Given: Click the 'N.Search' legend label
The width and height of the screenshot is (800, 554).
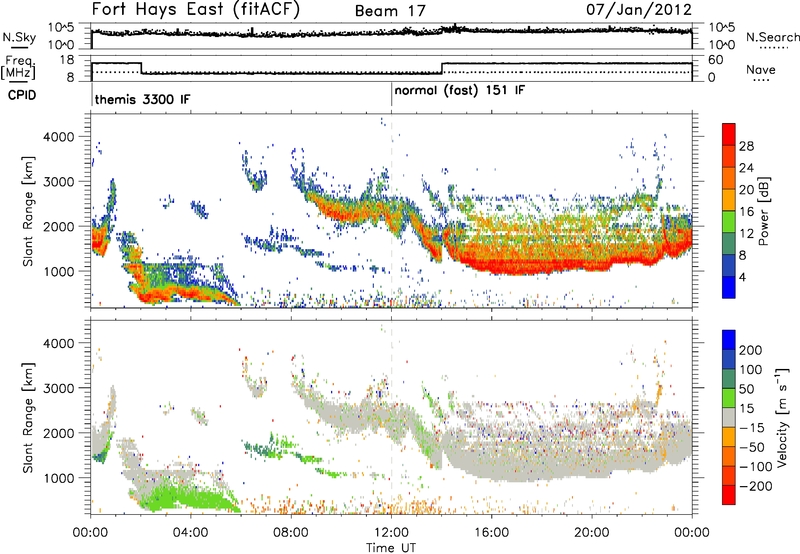Looking at the screenshot, I should tap(772, 37).
